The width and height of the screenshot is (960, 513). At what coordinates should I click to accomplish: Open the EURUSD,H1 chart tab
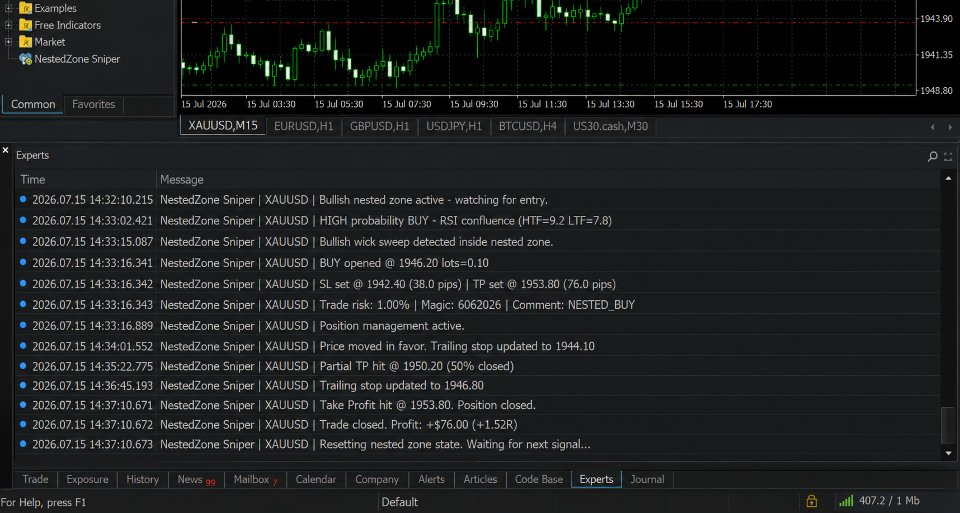304,126
